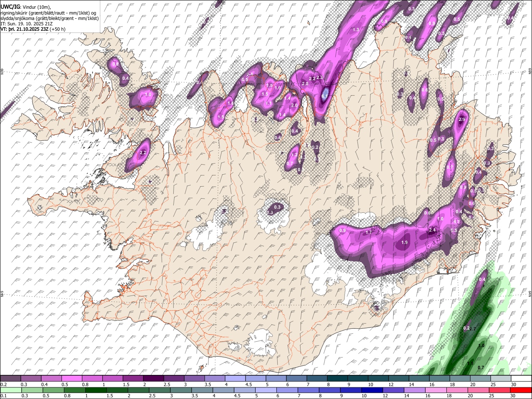The width and height of the screenshot is (532, 399).
Task: Click the 'UWC/IG' title text
Action: (10, 7)
